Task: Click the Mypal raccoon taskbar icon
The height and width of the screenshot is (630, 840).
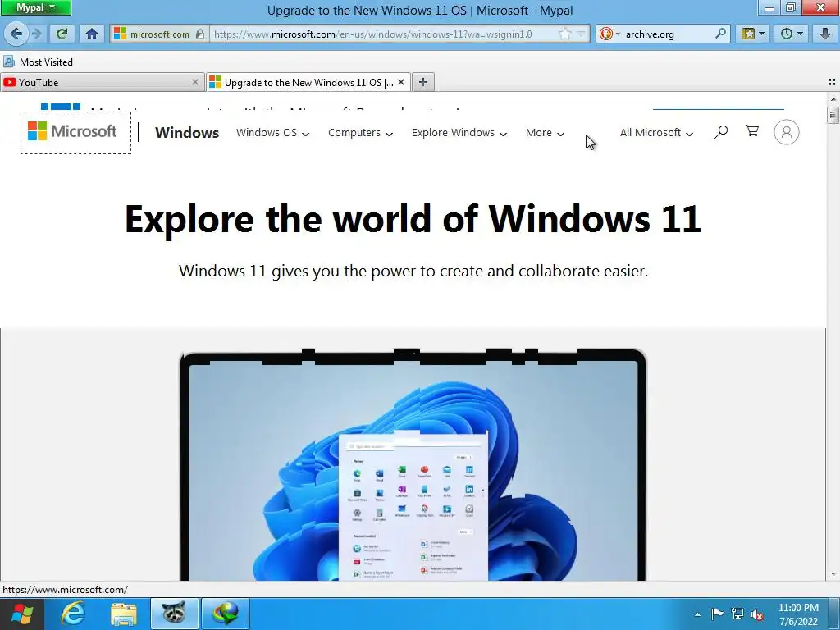Action: pos(174,614)
